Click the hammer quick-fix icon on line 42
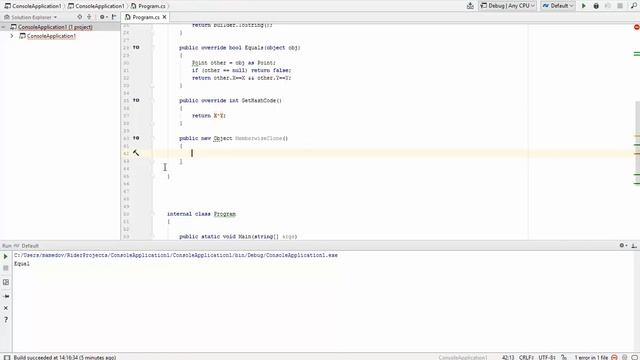The image size is (640, 360). pyautogui.click(x=136, y=153)
